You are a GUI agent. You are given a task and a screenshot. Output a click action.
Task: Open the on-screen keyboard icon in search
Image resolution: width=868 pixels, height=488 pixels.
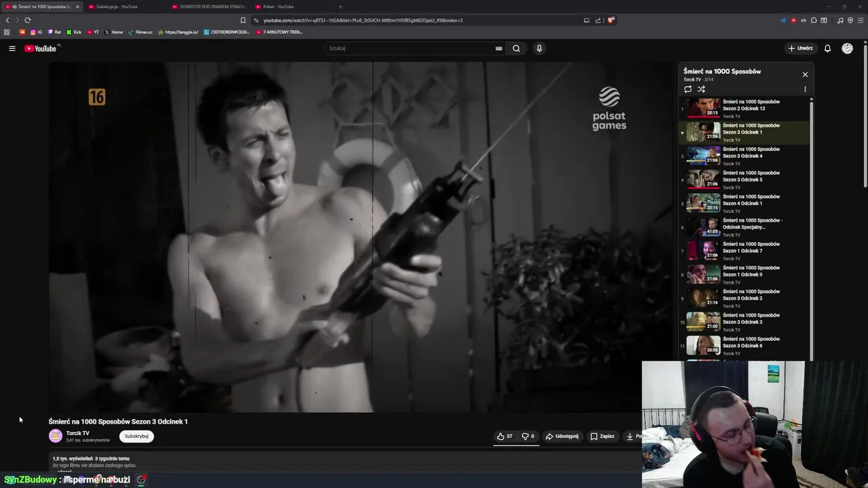coord(498,48)
